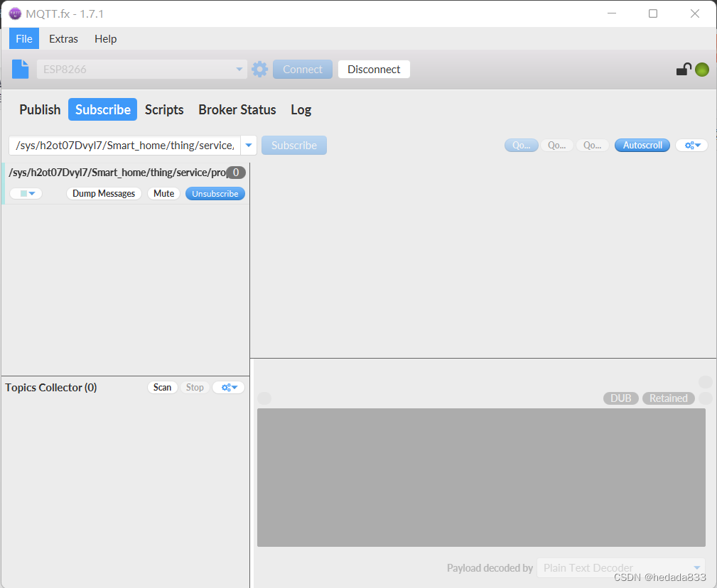Click the blue Unsubscribe button

[x=215, y=194]
